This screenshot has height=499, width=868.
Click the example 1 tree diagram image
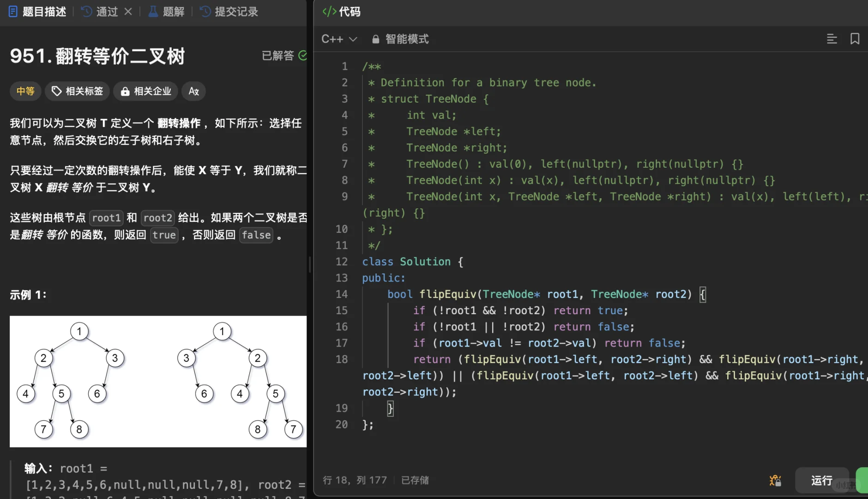(158, 382)
